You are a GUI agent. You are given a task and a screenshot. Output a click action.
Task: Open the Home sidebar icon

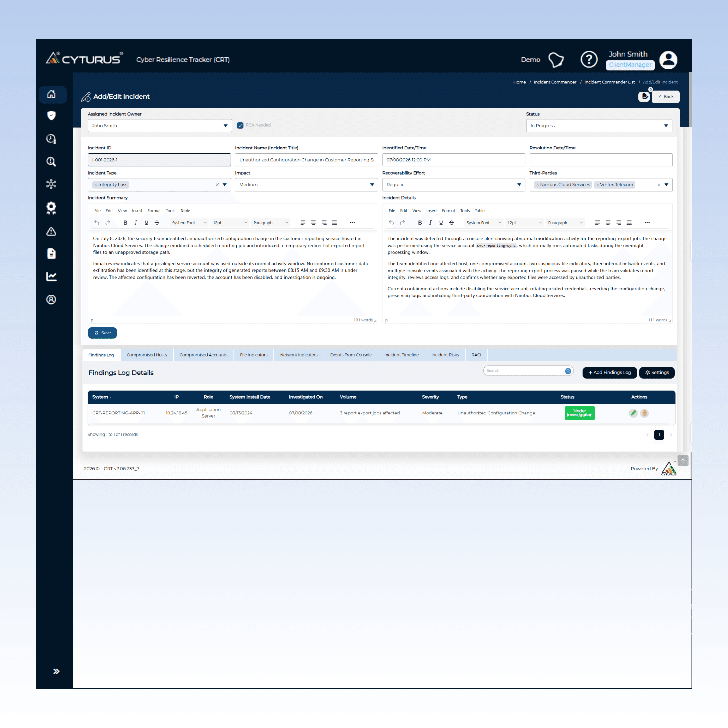pos(51,94)
